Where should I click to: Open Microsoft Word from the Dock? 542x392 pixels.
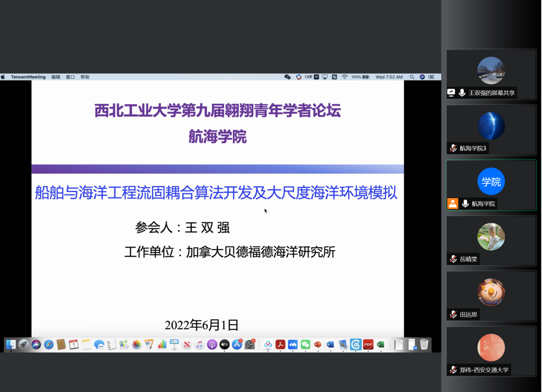tap(330, 345)
